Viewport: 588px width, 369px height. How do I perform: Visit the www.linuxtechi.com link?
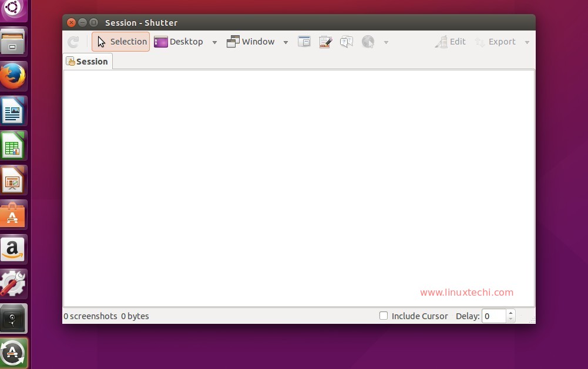(x=466, y=292)
